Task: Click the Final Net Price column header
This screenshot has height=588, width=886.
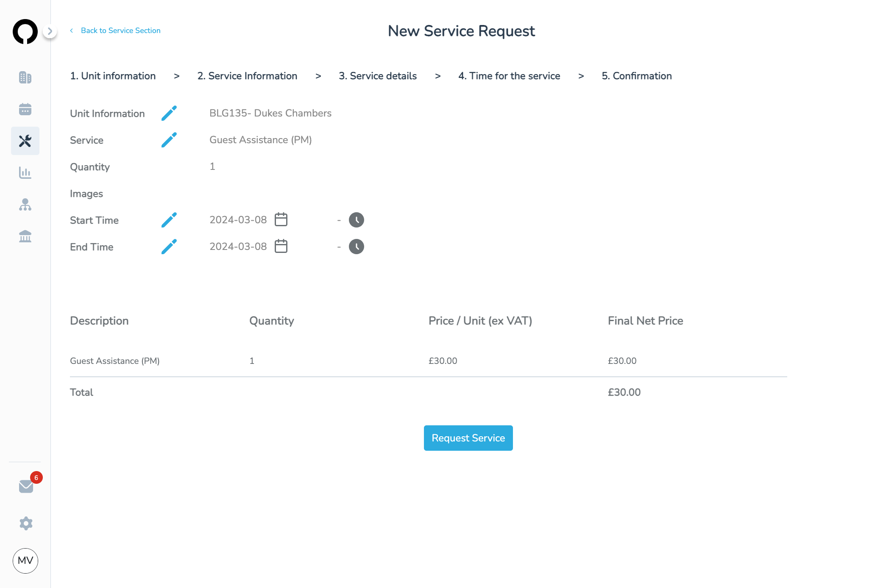Action: (646, 321)
